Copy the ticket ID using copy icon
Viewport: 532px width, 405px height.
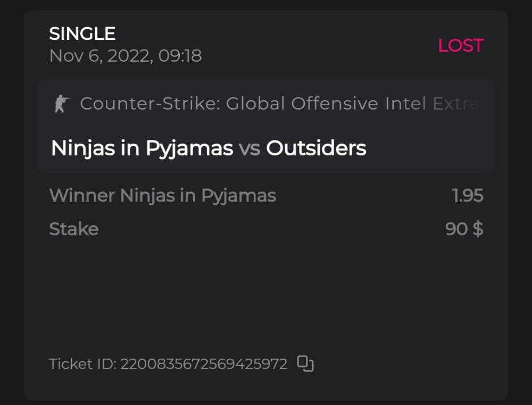pos(305,363)
